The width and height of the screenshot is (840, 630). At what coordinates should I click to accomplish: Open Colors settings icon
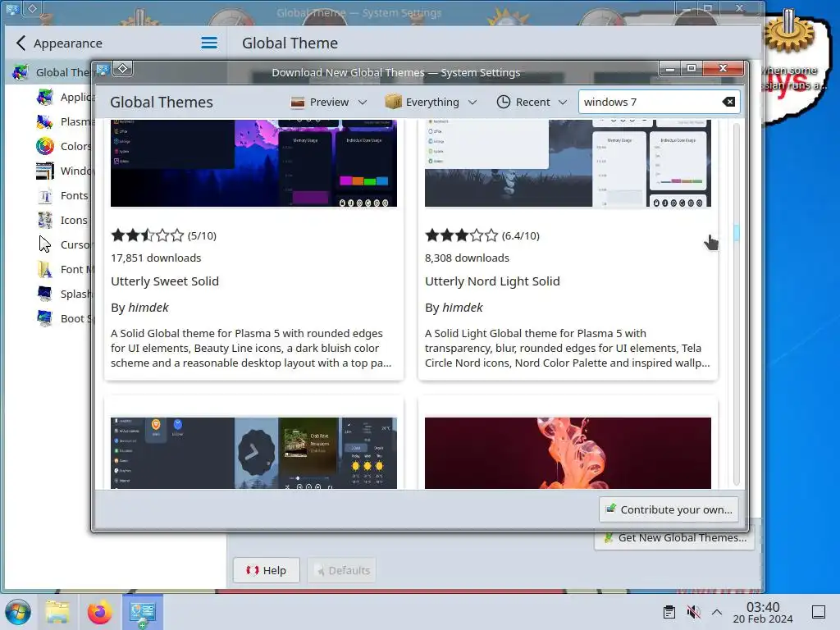45,146
